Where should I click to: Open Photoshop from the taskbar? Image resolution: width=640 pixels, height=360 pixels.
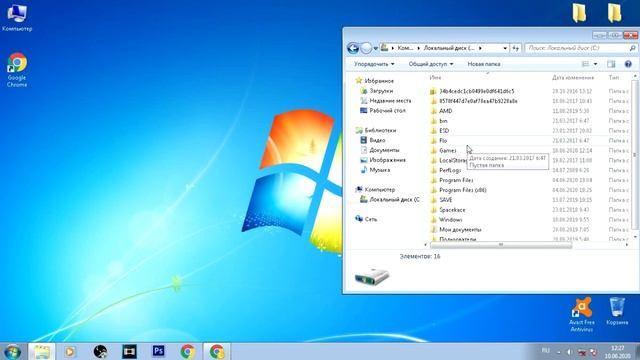[158, 351]
